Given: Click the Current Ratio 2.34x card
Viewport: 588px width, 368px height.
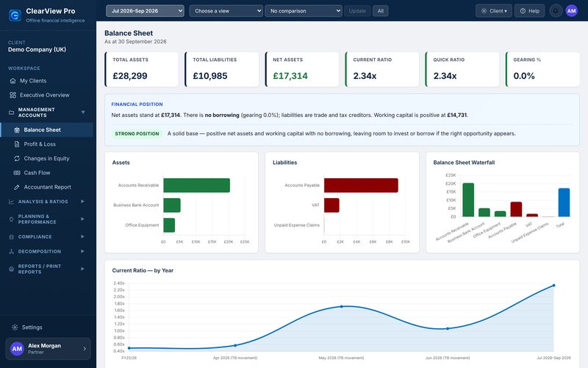Looking at the screenshot, I should 382,69.
